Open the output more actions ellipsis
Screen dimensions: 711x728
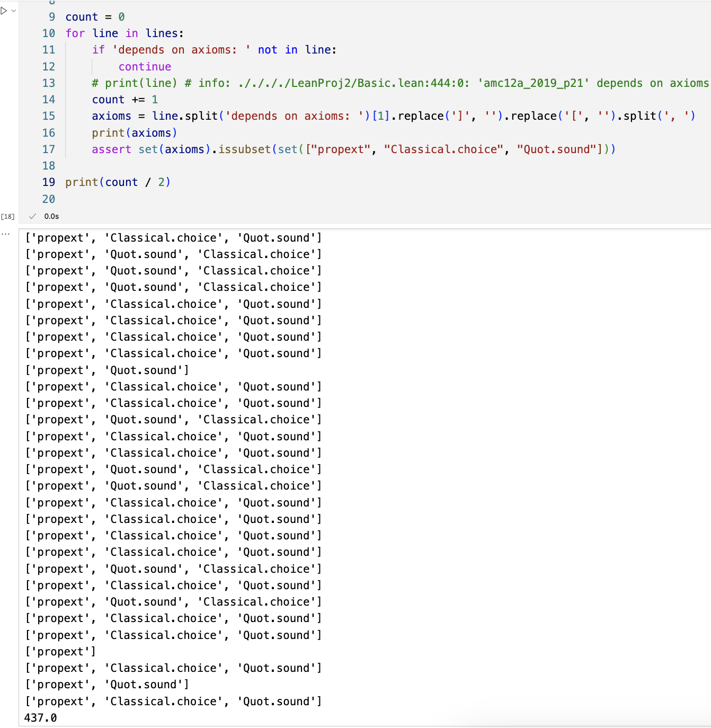[x=5, y=234]
